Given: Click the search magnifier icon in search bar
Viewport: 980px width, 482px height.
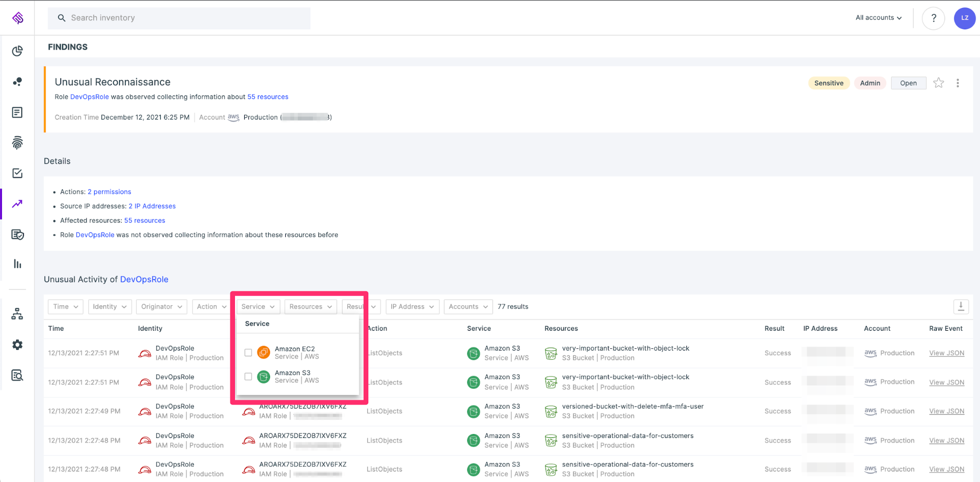Looking at the screenshot, I should tap(62, 18).
